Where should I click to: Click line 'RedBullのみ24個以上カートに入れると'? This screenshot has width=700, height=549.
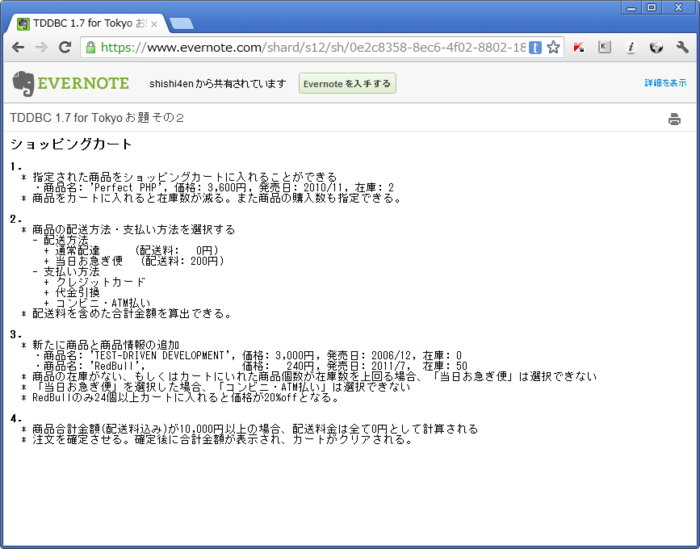tap(180, 398)
